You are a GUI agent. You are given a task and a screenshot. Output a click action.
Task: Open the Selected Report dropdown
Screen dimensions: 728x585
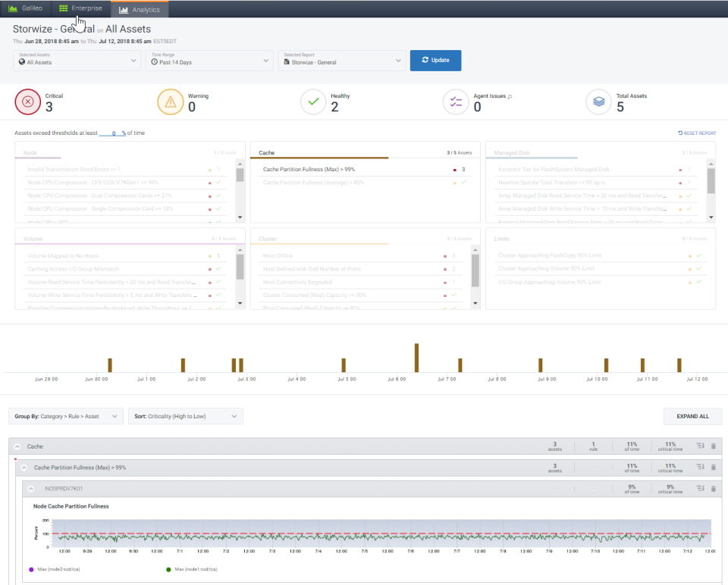(342, 61)
